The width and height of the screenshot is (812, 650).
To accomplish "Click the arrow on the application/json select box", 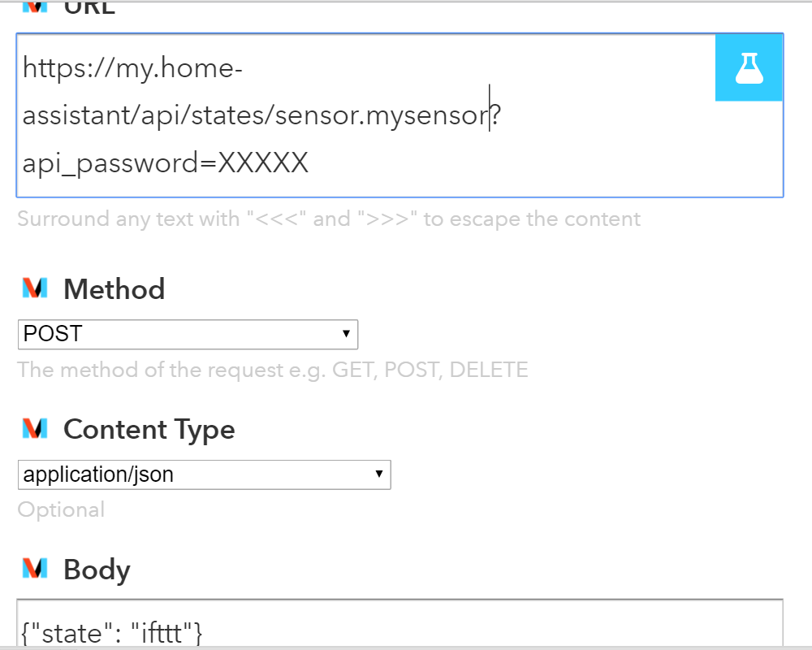I will tap(378, 474).
